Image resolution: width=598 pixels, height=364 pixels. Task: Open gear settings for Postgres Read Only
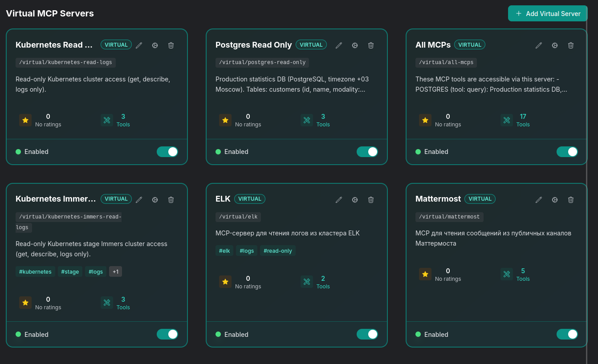pos(355,45)
